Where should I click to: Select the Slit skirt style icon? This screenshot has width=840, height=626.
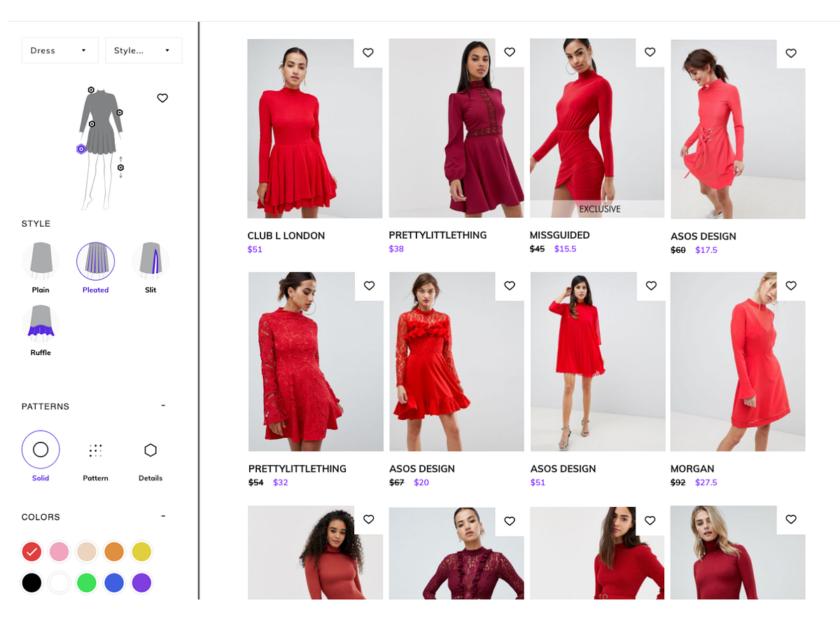pos(150,260)
